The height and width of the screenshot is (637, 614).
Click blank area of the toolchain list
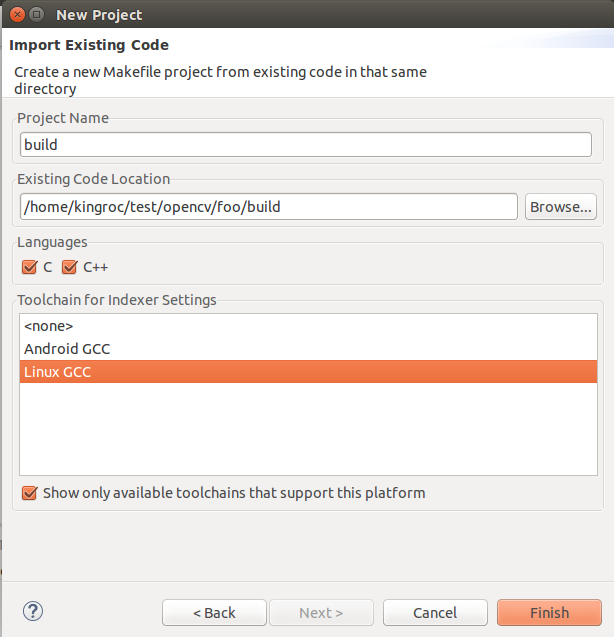(308, 429)
